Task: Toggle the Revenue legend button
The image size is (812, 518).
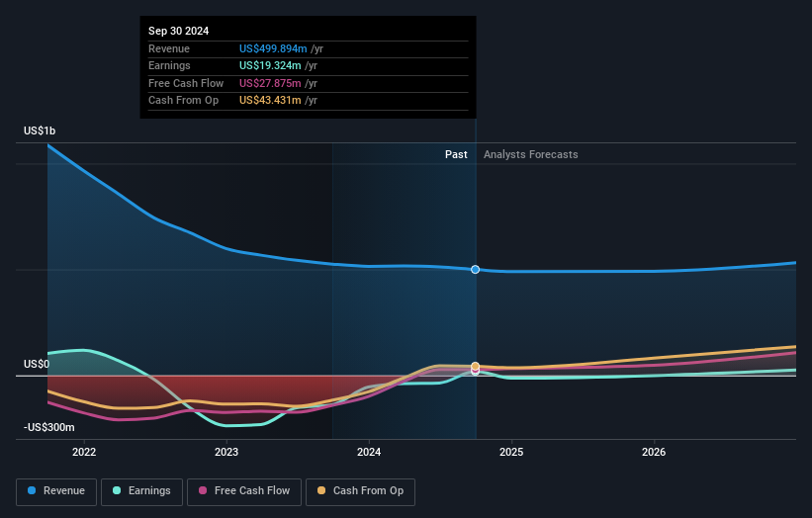Action: 56,491
